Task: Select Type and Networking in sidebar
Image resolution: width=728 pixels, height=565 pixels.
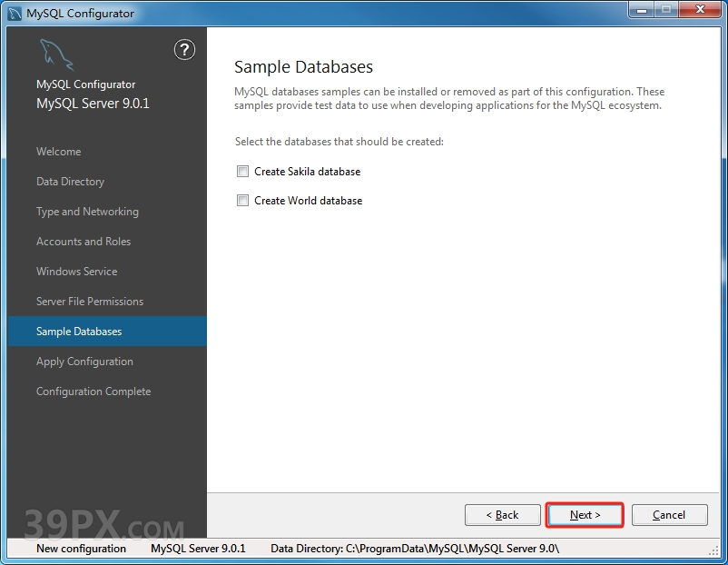Action: click(87, 212)
